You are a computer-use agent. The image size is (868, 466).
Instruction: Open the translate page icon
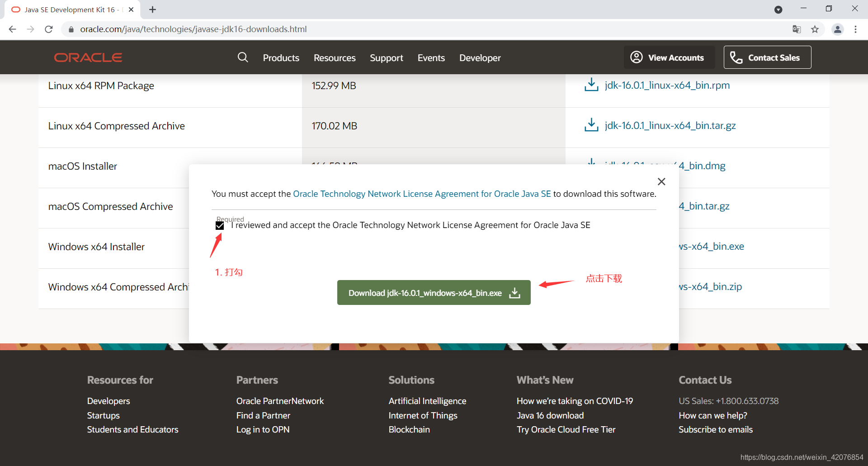(797, 29)
